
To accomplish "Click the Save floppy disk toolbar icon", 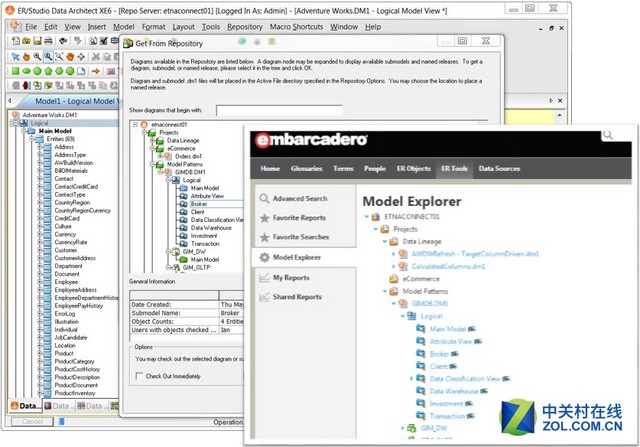I will [37, 40].
